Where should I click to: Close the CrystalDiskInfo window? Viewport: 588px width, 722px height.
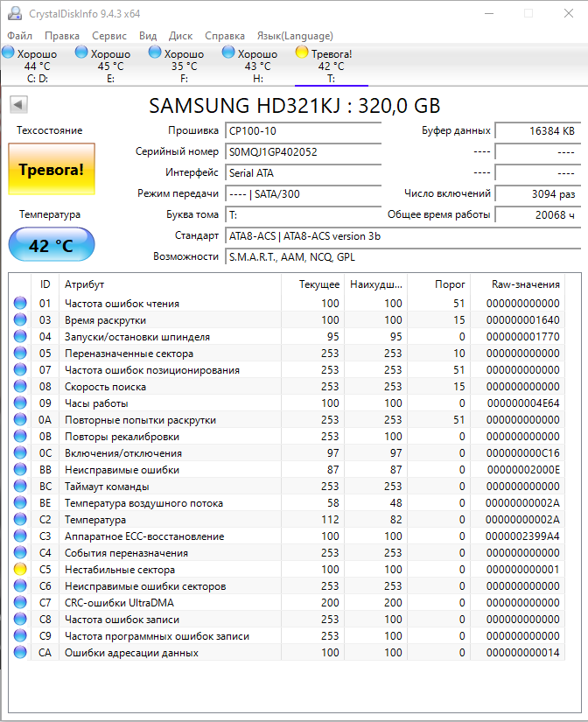569,13
